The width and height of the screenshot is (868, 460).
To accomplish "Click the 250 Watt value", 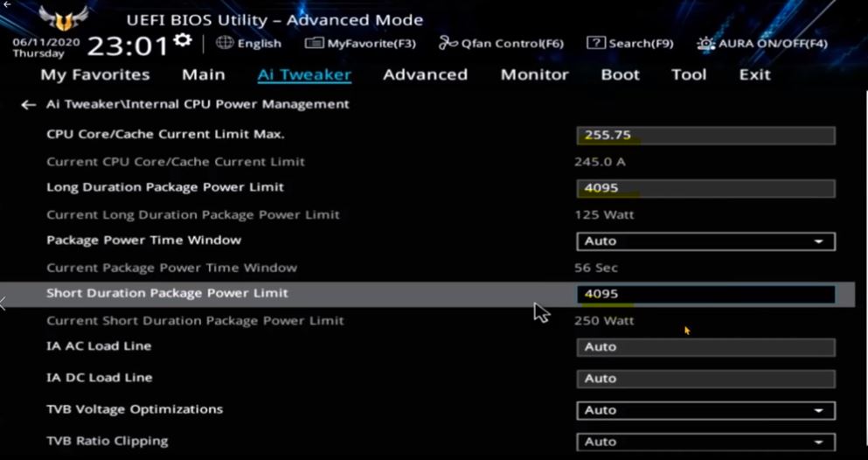I will (x=604, y=320).
